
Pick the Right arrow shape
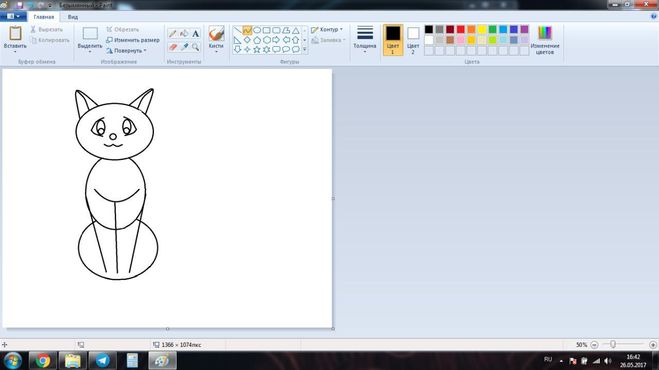[276, 40]
